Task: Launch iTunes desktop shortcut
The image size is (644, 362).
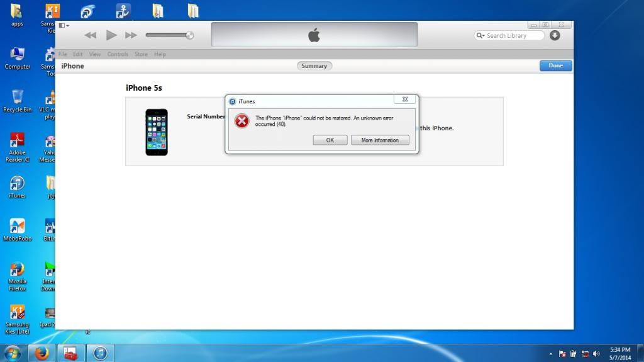Action: 17,187
